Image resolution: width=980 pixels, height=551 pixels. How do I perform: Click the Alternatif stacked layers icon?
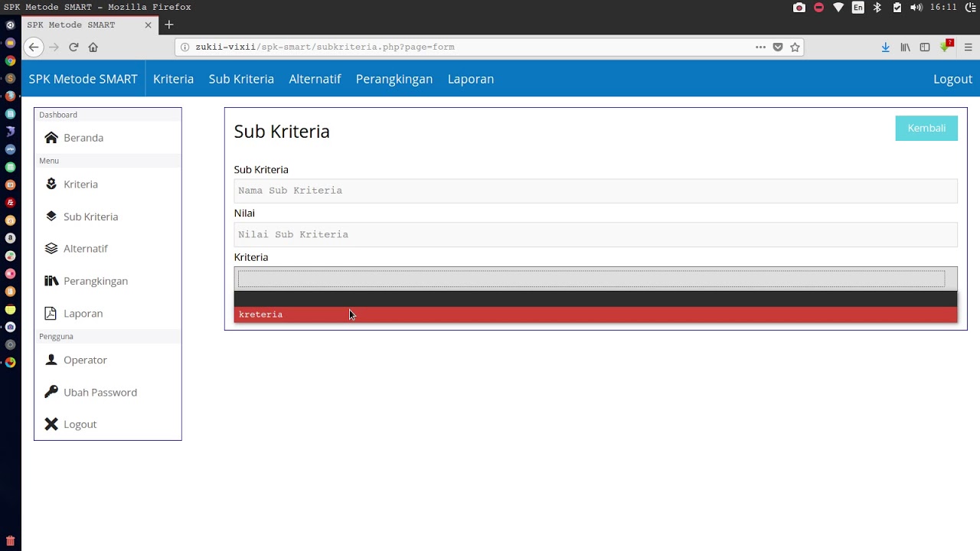point(51,249)
